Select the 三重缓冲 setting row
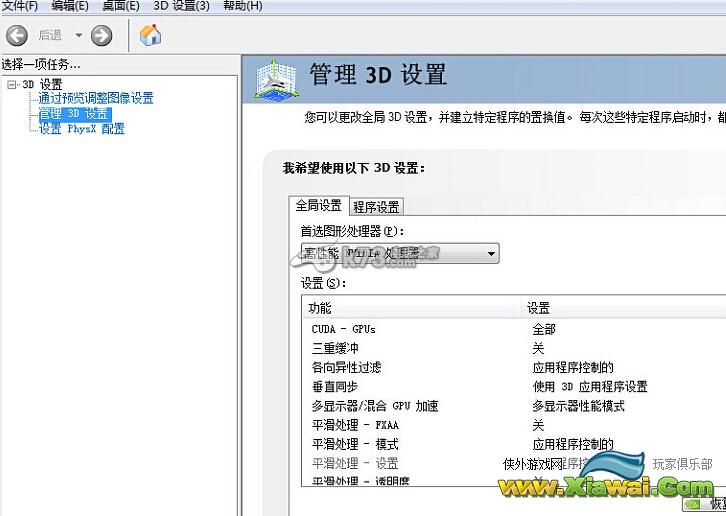 (513, 348)
